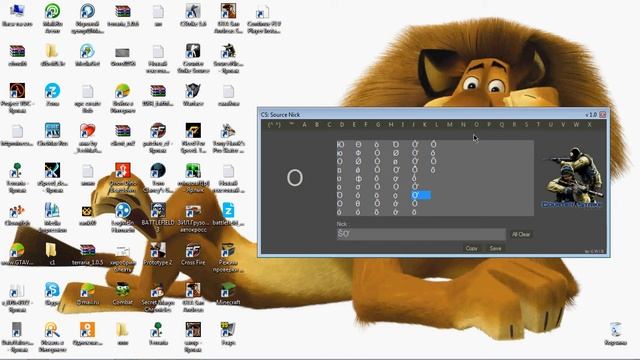Open the (^ ^) emoticon tab
Image resolution: width=640 pixels, height=360 pixels.
coord(274,124)
